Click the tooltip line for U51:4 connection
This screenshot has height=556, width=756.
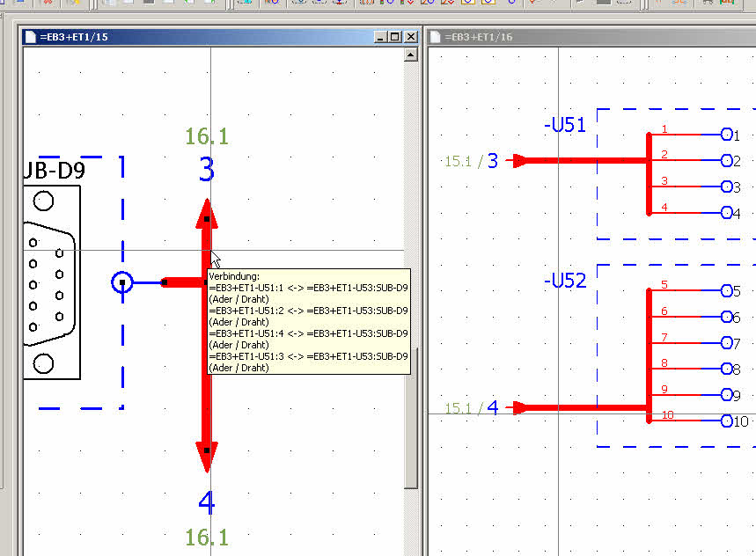coord(309,333)
